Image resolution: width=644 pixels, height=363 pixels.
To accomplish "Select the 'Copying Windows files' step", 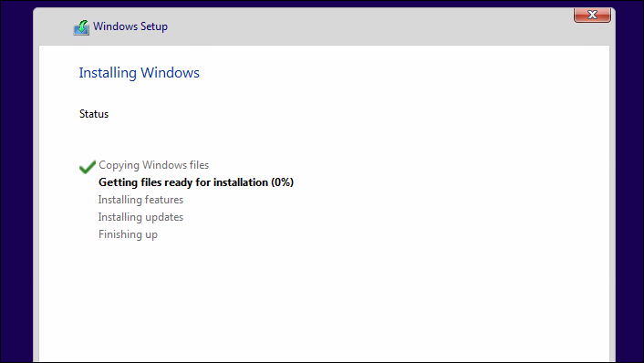I will [153, 165].
